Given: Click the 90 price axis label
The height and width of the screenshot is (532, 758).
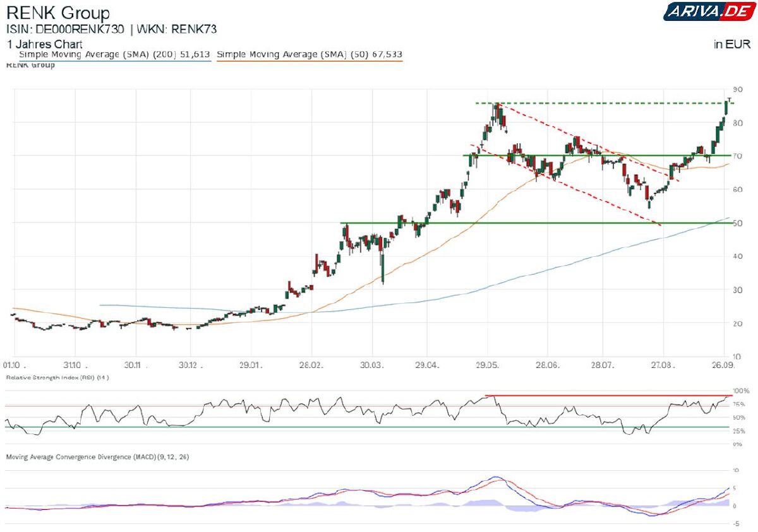Looking at the screenshot, I should (737, 89).
